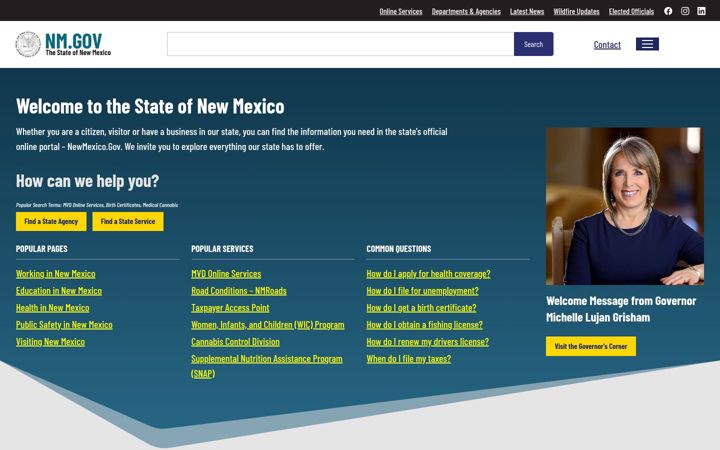
Task: Open Education in New Mexico link
Action: [x=59, y=291]
